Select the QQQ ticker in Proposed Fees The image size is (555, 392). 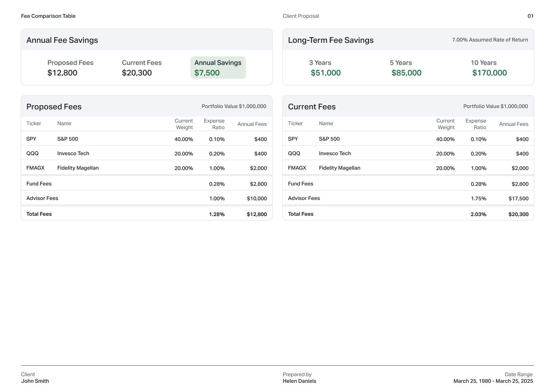pos(32,153)
